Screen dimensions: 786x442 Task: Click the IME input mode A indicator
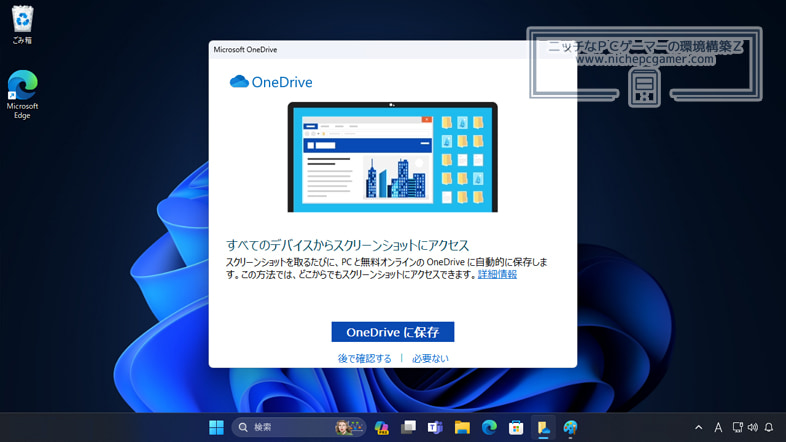(x=718, y=427)
